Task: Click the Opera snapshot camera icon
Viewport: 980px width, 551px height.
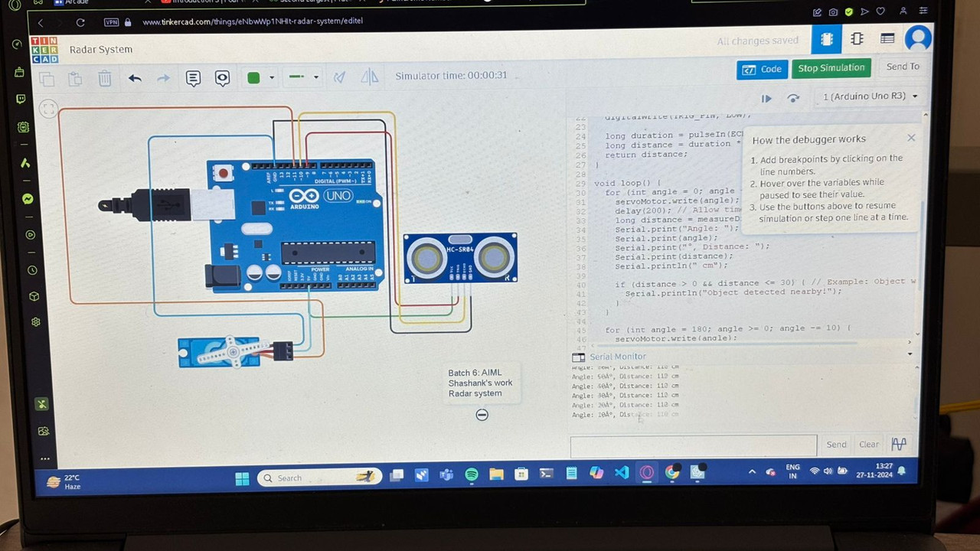Action: click(x=833, y=12)
